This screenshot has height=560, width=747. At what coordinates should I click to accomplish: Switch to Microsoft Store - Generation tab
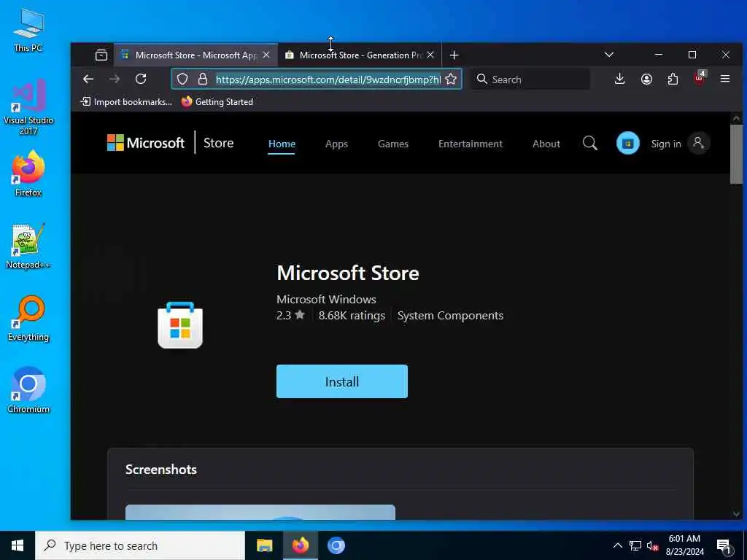coord(360,55)
